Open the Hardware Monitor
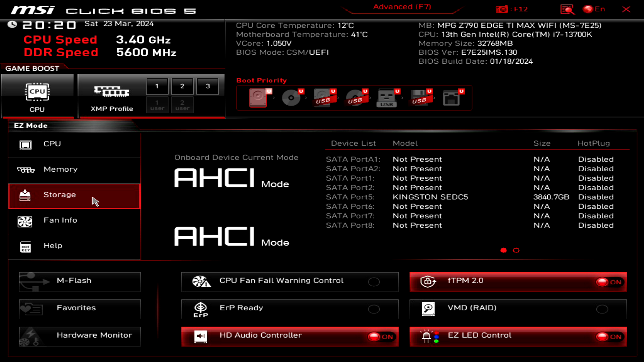The width and height of the screenshot is (644, 362). (80, 337)
